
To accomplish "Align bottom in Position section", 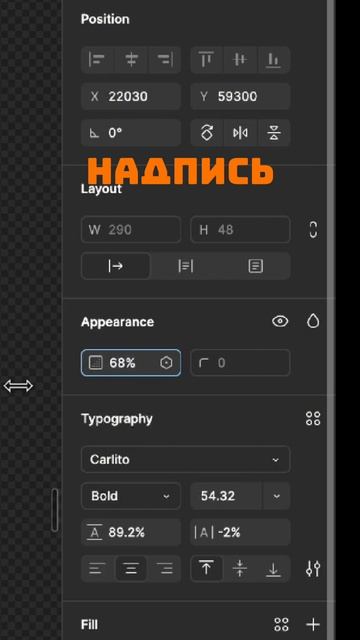I will click(x=273, y=60).
